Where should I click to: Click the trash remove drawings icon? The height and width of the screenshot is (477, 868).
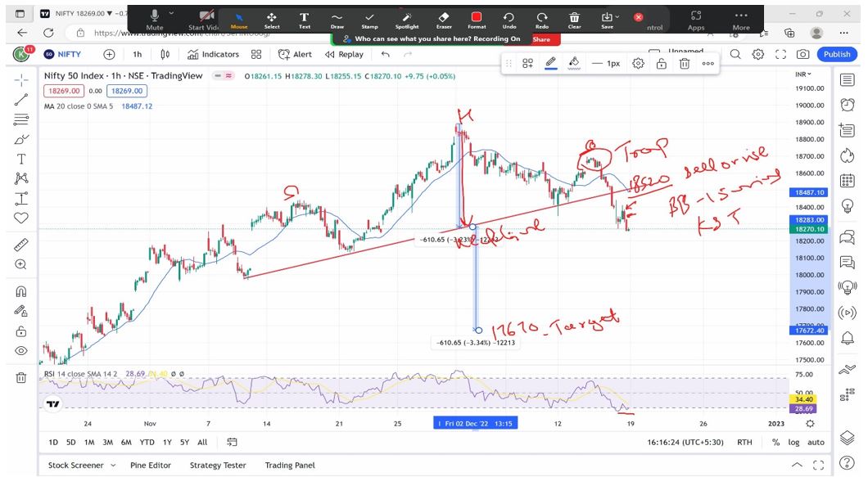(21, 378)
